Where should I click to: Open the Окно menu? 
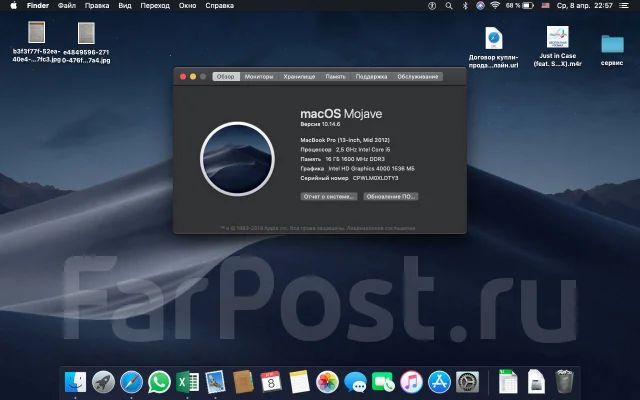coord(187,6)
